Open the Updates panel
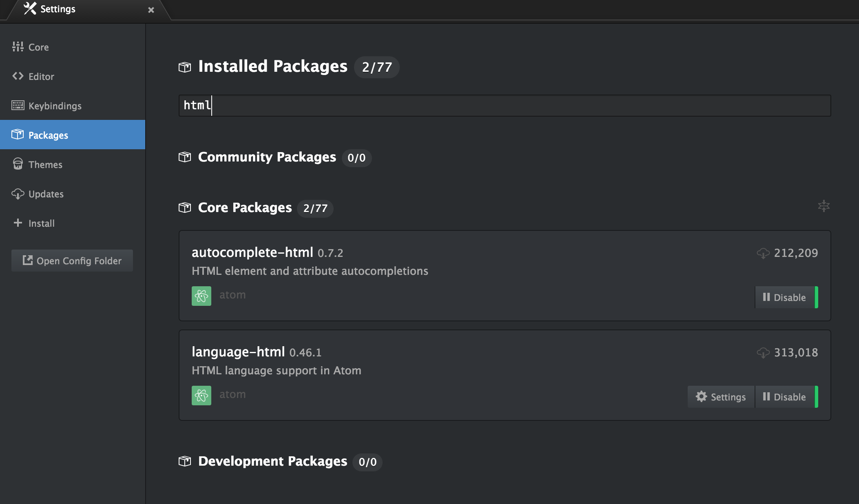Image resolution: width=859 pixels, height=504 pixels. [73, 194]
